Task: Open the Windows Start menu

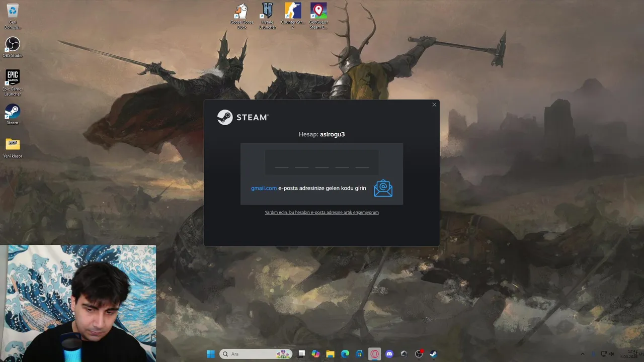Action: [211, 354]
